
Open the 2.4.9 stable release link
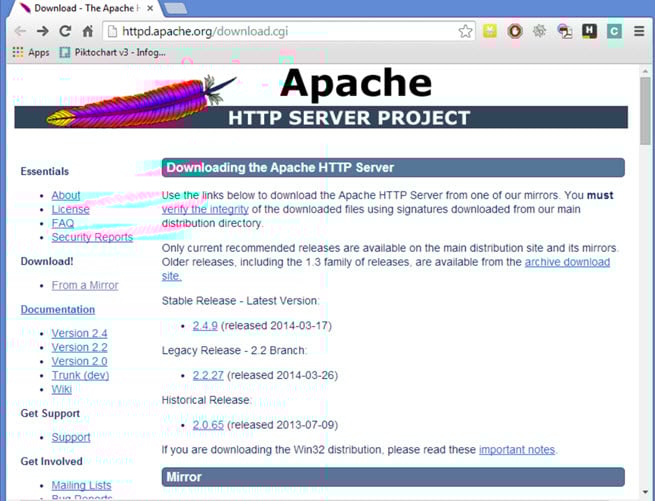(x=205, y=326)
